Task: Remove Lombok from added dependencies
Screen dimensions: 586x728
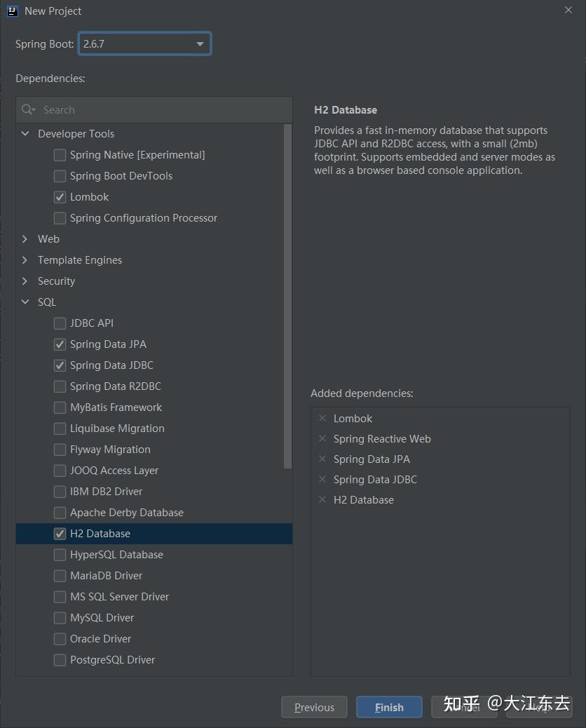Action: coord(322,418)
